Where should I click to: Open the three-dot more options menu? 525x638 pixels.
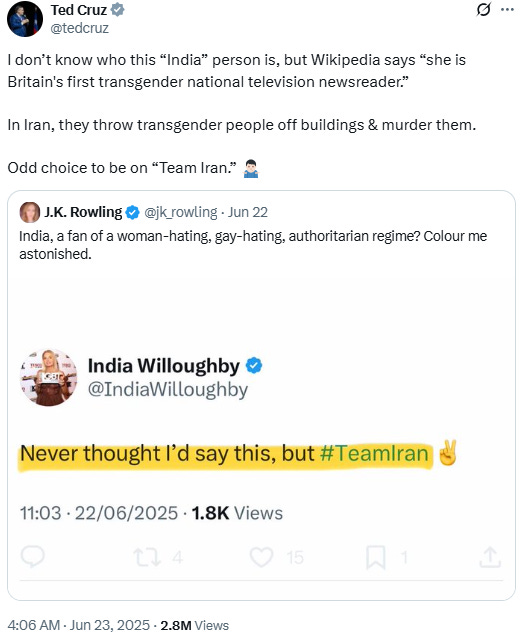[x=507, y=9]
